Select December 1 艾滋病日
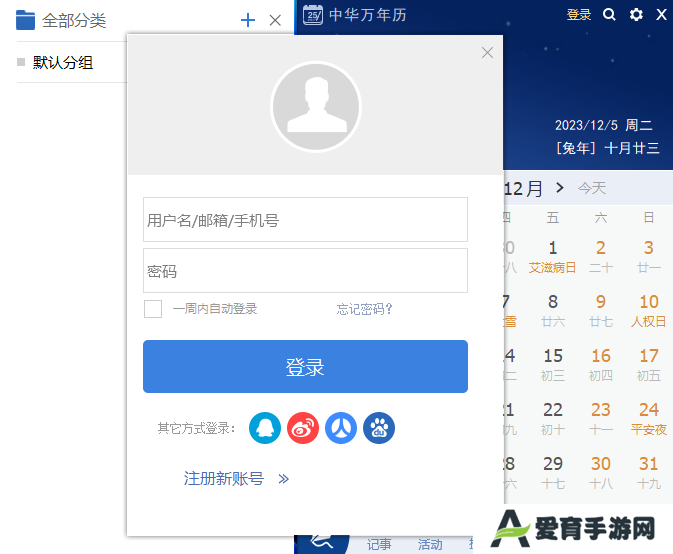This screenshot has width=673, height=554. click(552, 257)
